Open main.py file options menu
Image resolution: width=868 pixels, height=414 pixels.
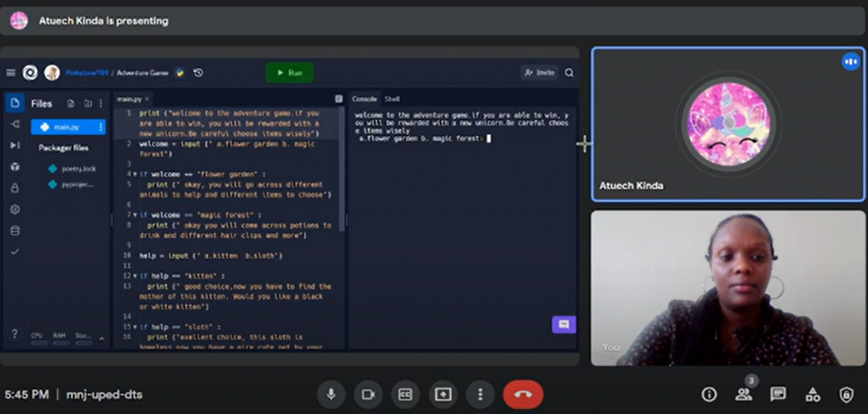pyautogui.click(x=101, y=127)
